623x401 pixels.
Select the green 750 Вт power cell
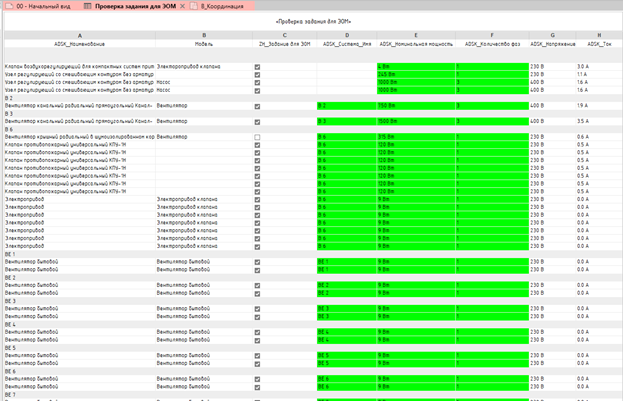point(416,106)
